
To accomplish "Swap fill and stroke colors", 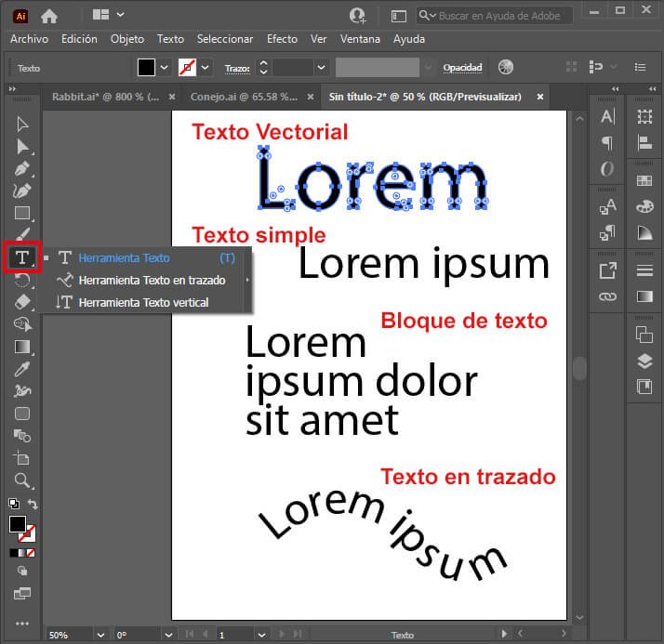I will [33, 504].
